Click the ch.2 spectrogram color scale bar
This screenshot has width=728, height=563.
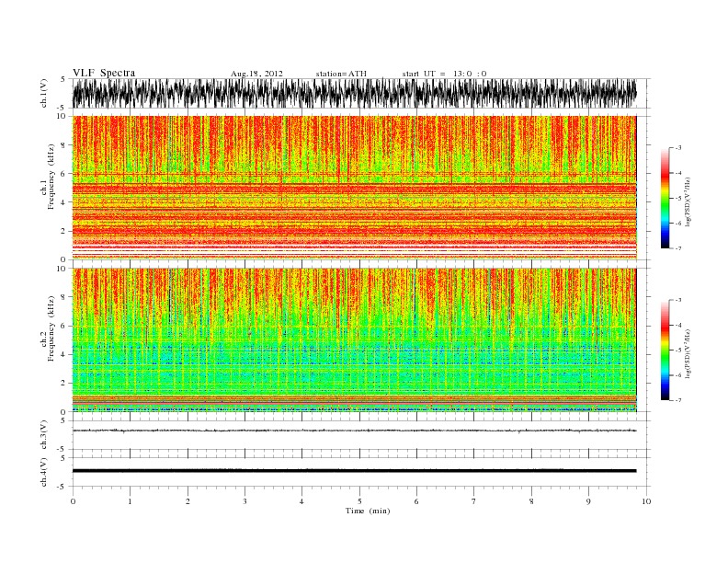coord(665,350)
